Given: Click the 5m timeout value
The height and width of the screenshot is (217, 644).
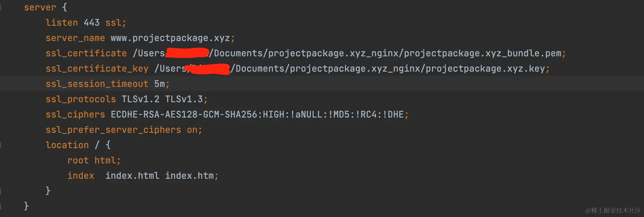Looking at the screenshot, I should pos(159,84).
